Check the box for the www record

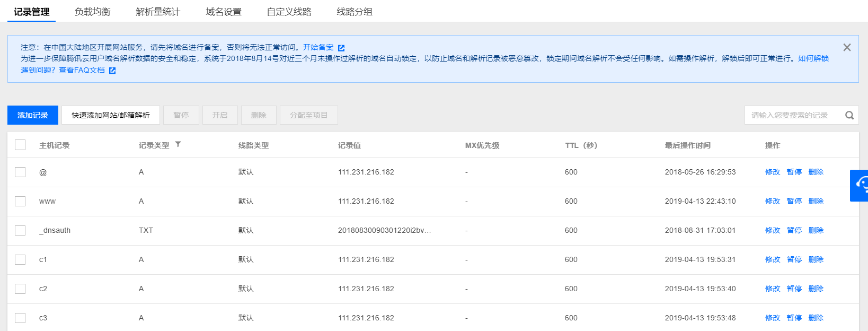pyautogui.click(x=20, y=201)
